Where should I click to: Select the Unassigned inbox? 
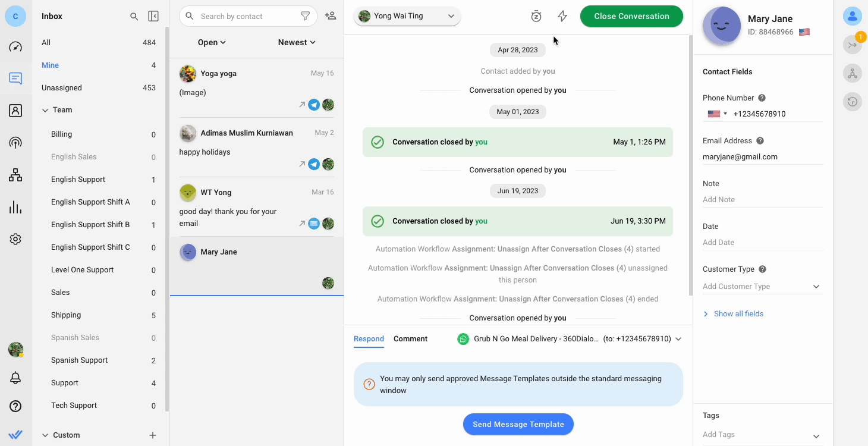(x=99, y=87)
